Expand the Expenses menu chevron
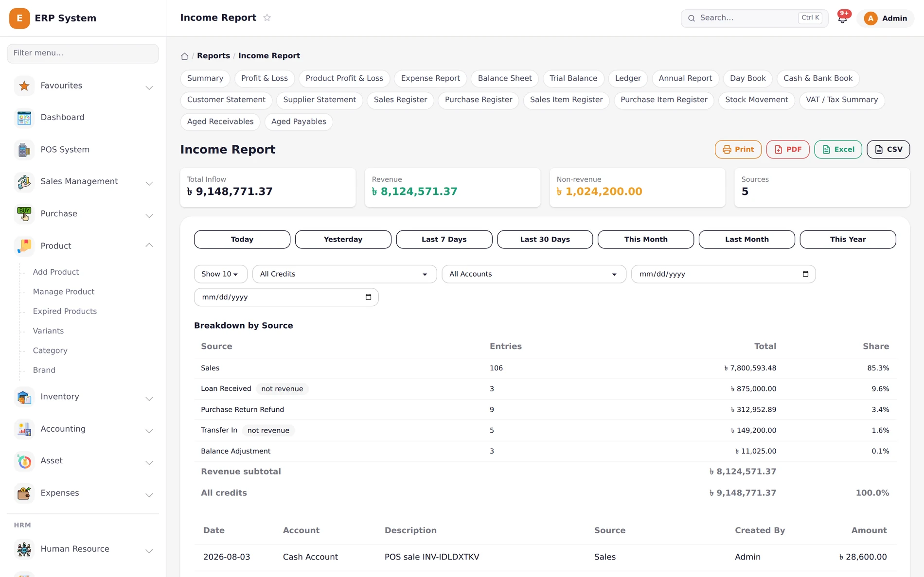The image size is (924, 577). click(149, 495)
